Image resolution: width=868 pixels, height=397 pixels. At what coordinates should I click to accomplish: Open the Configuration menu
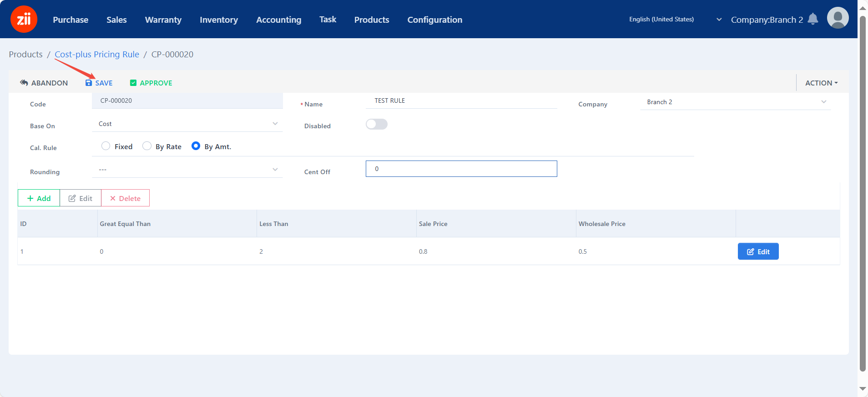tap(435, 20)
